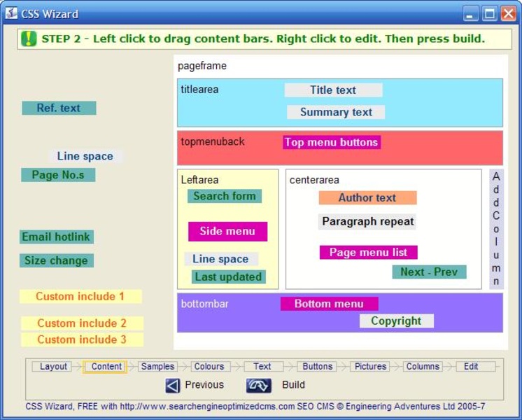
Task: Select the unused Line space bar outside pageframe
Action: tap(86, 156)
